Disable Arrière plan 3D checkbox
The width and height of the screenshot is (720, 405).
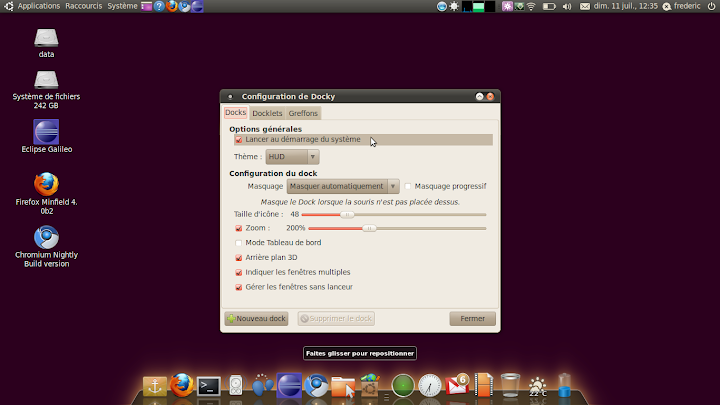[238, 258]
